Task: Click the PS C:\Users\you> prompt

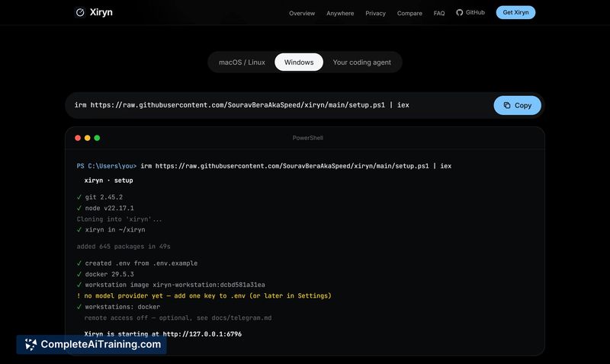Action: 107,166
